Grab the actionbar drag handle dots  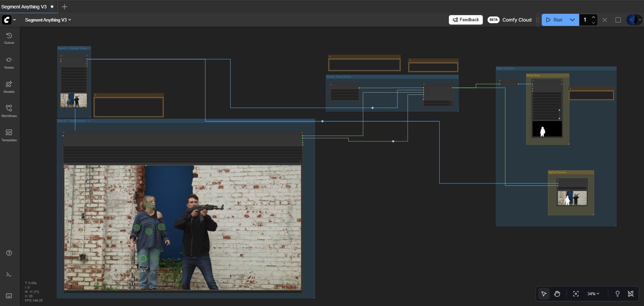(x=538, y=20)
